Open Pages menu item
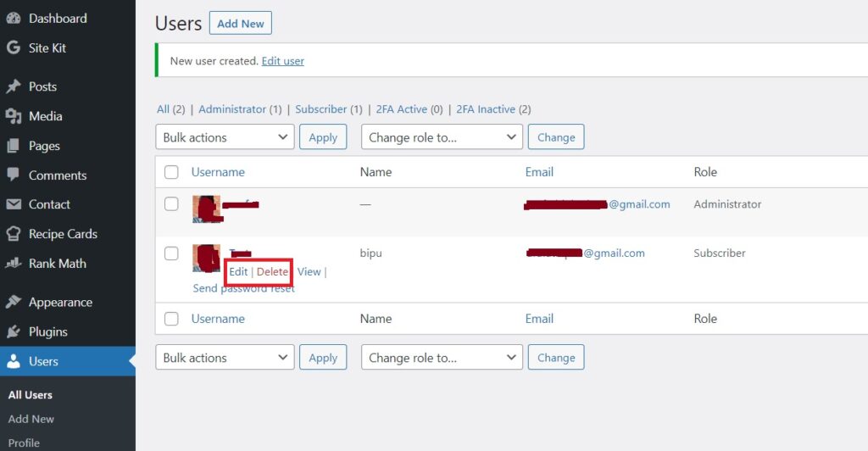 tap(44, 146)
